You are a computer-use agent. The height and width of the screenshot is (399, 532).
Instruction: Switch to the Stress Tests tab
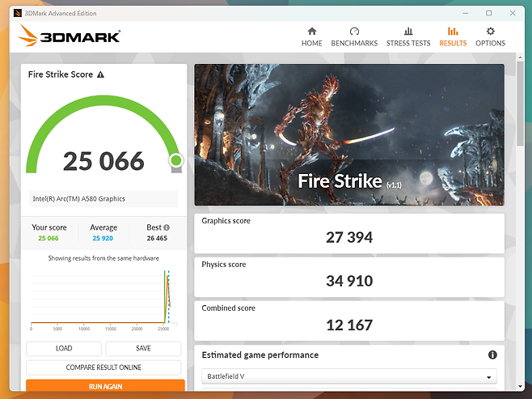408,37
